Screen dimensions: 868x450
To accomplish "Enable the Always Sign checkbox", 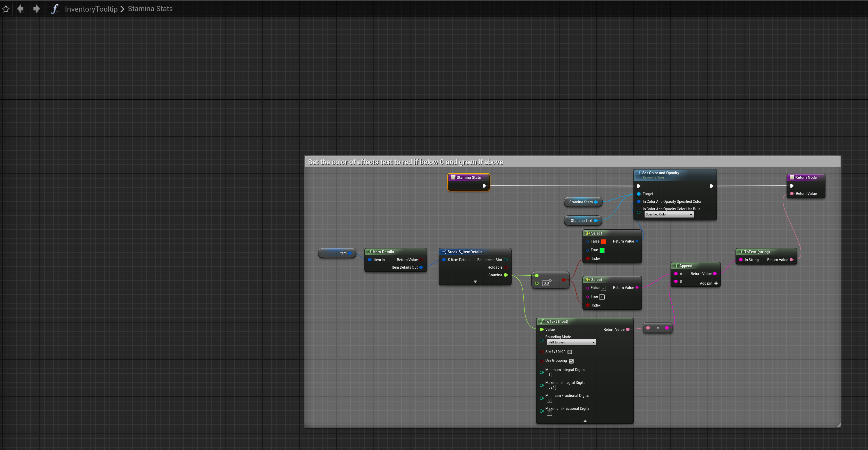I will point(570,352).
